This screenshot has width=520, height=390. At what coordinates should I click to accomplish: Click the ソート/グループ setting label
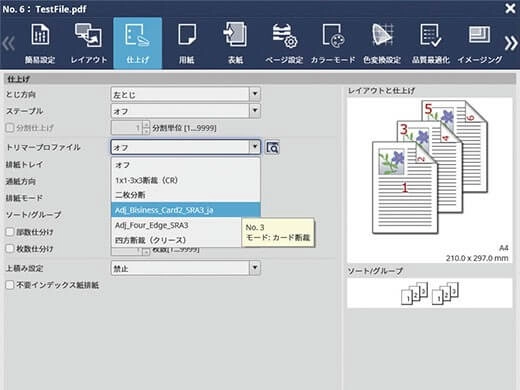click(x=33, y=215)
